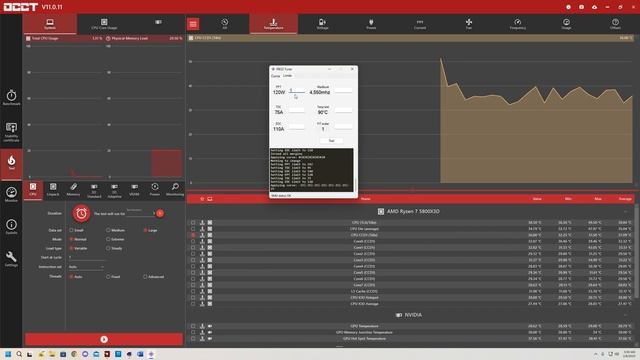
Task: Open the Benchmark section in the sidebar
Action: [11, 98]
